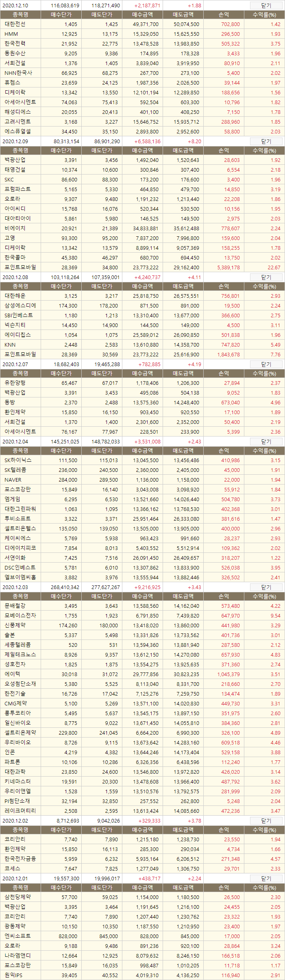Viewport: 285px width, 980px height.
Task: Select SBI인베스트 stock name
Action: (x=19, y=315)
